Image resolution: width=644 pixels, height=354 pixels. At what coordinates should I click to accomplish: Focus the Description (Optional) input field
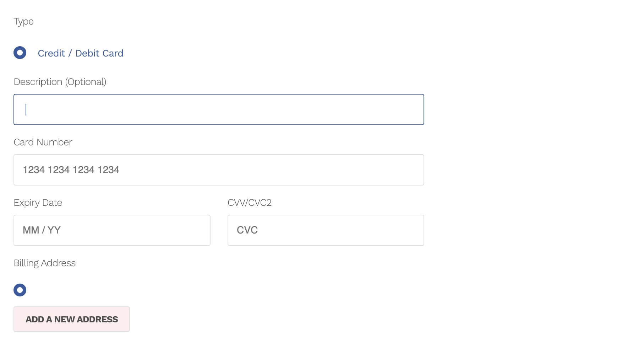pos(219,109)
